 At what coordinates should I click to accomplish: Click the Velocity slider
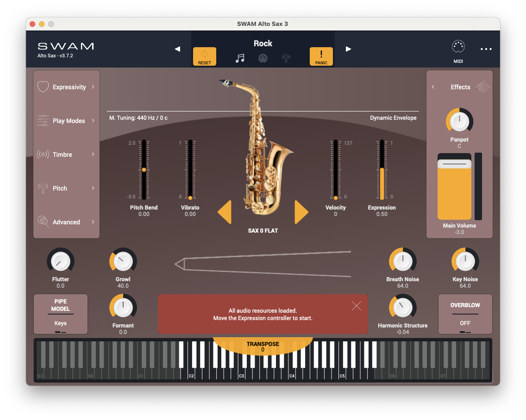point(335,170)
